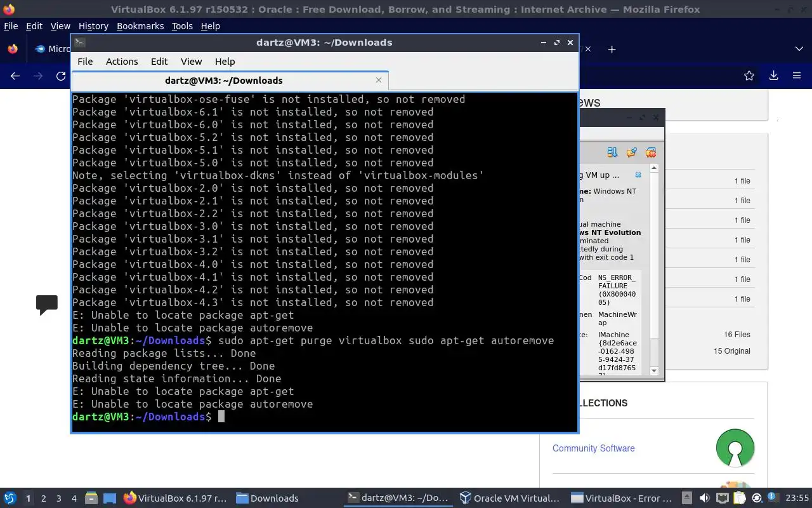Screen dimensions: 812x508
Task: Click the show desktop icon in taskbar
Action: 110,498
